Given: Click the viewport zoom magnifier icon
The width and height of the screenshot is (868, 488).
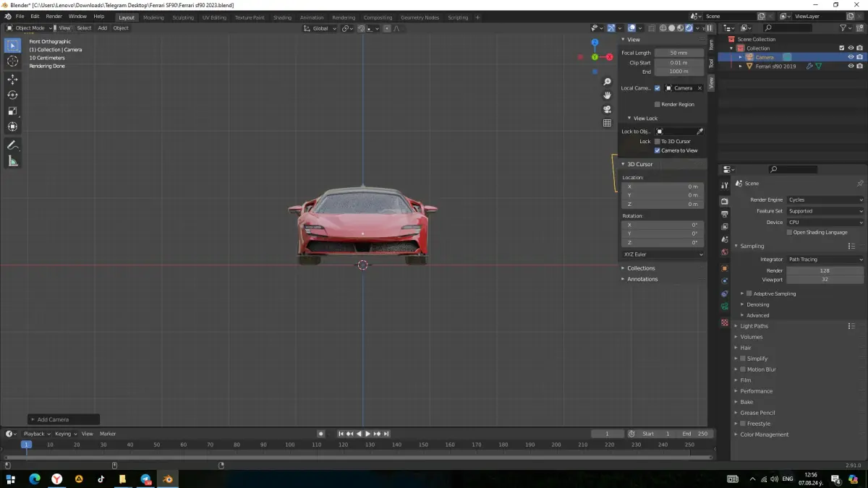Looking at the screenshot, I should pyautogui.click(x=607, y=82).
